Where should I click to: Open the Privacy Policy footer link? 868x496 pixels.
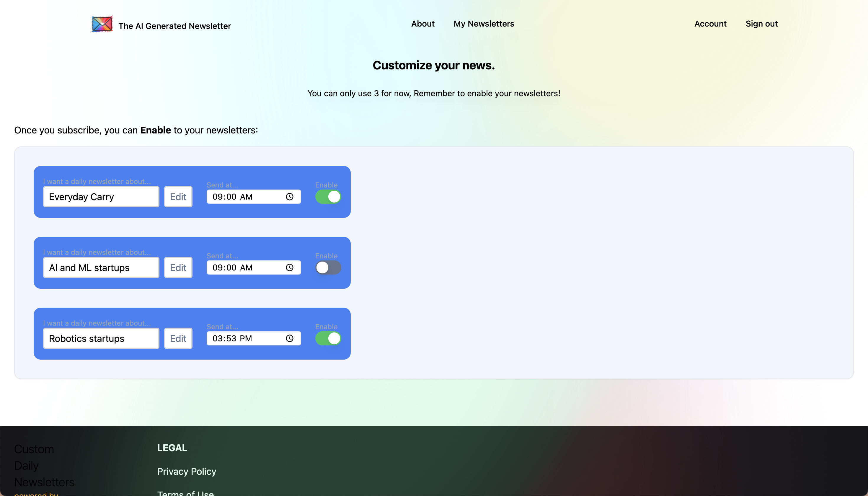coord(186,471)
